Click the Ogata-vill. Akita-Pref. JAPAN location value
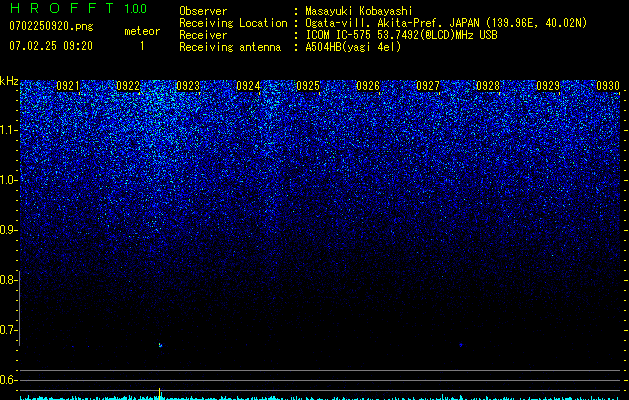629x400 pixels. pos(446,23)
